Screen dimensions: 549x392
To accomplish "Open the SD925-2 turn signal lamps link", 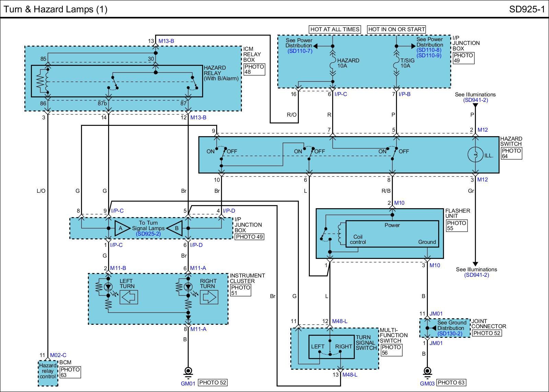I will tap(148, 234).
